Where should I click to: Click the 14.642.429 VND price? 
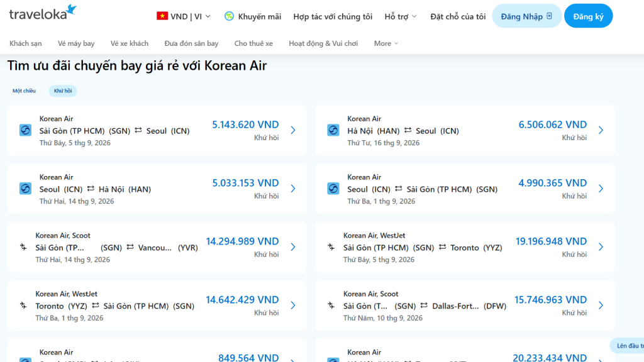242,299
